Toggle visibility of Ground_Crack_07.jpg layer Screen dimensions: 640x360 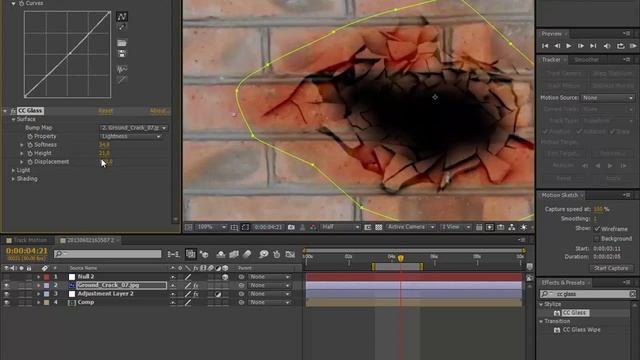pos(7,285)
